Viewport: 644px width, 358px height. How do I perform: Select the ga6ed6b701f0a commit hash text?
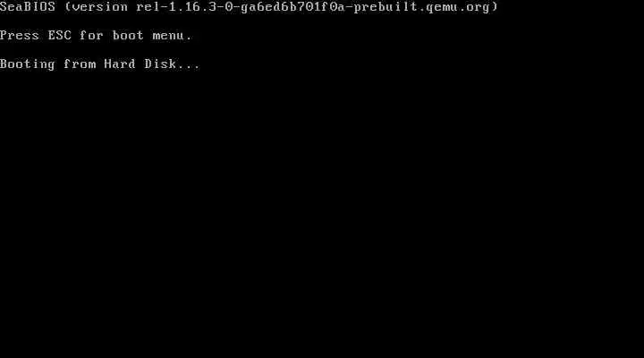[292, 8]
